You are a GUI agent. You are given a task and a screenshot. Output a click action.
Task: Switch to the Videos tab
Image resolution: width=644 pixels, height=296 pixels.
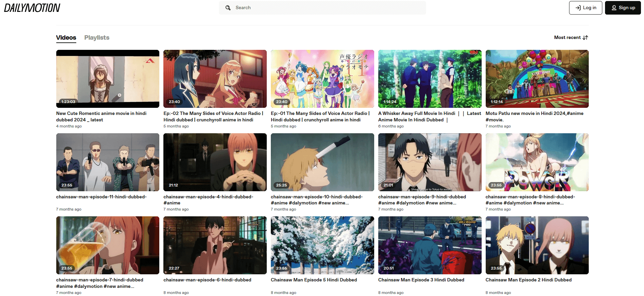coord(66,38)
